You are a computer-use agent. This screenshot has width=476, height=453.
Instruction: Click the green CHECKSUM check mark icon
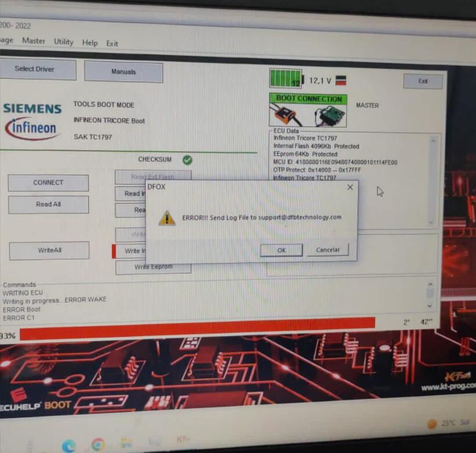coord(187,160)
